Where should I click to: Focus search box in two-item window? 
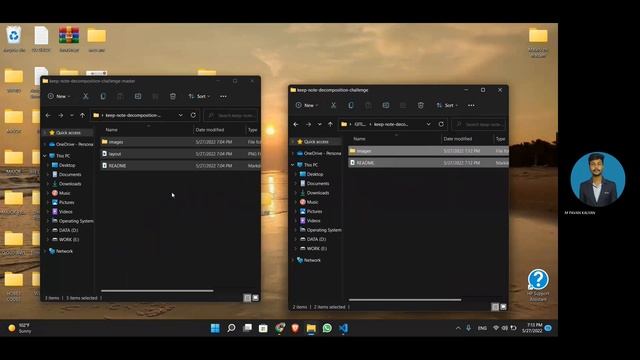[x=478, y=124]
